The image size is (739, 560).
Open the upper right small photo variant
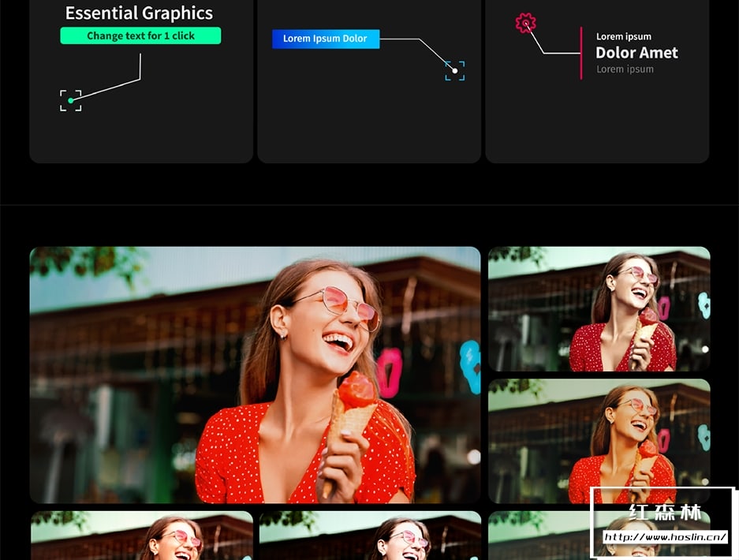599,308
